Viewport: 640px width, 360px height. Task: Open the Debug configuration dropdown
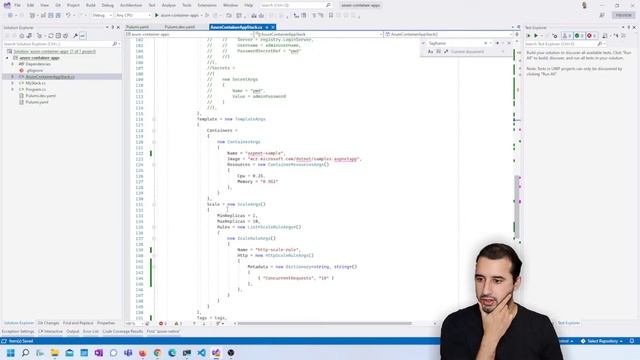coord(102,15)
